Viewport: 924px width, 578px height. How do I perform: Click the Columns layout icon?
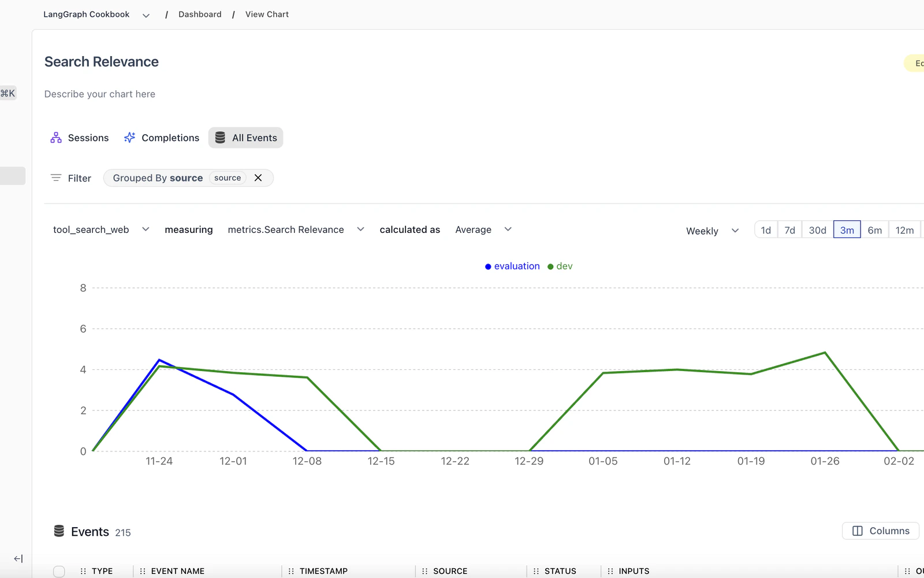(858, 531)
